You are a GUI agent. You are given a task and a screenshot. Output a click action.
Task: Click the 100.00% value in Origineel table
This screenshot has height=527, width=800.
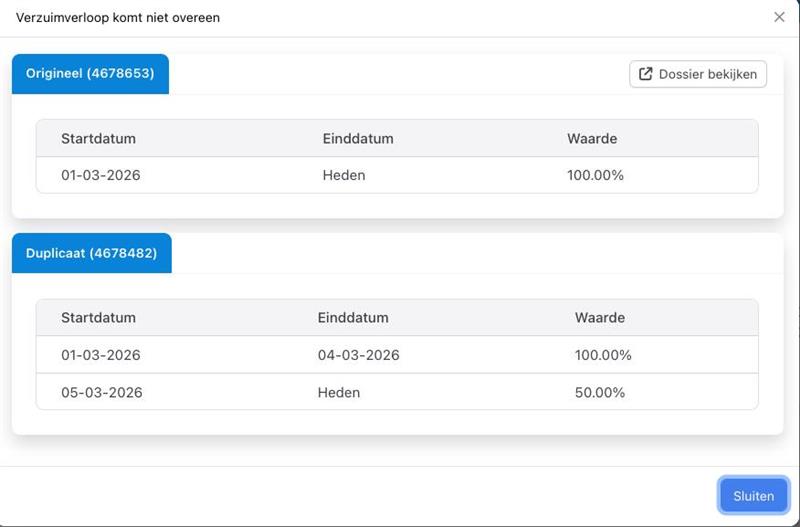pos(595,175)
